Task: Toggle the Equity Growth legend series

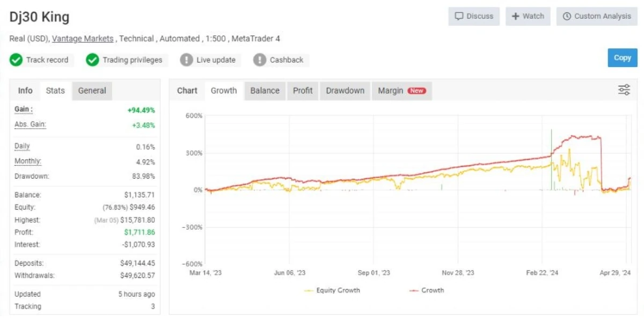Action: tap(332, 290)
